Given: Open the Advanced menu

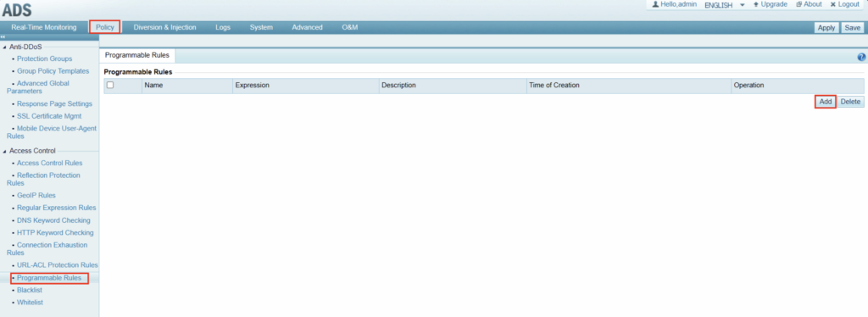Looking at the screenshot, I should coord(307,27).
